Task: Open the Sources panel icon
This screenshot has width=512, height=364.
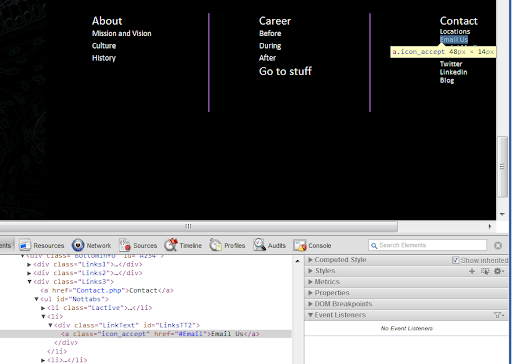Action: point(125,245)
